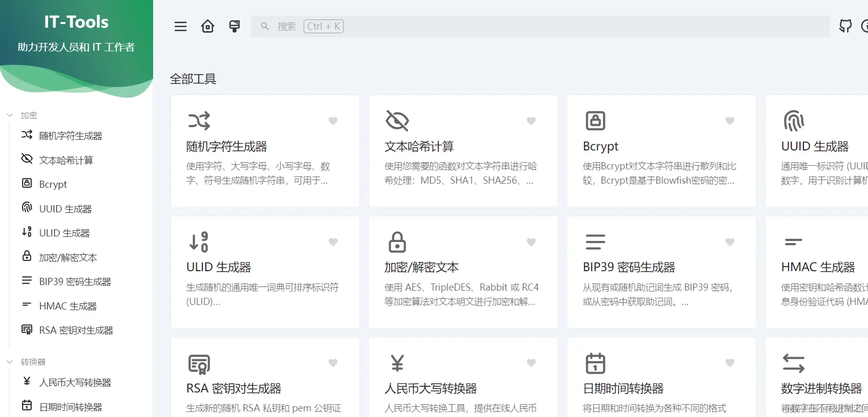
Task: Open the 日期时间转换器 card title
Action: pyautogui.click(x=623, y=388)
